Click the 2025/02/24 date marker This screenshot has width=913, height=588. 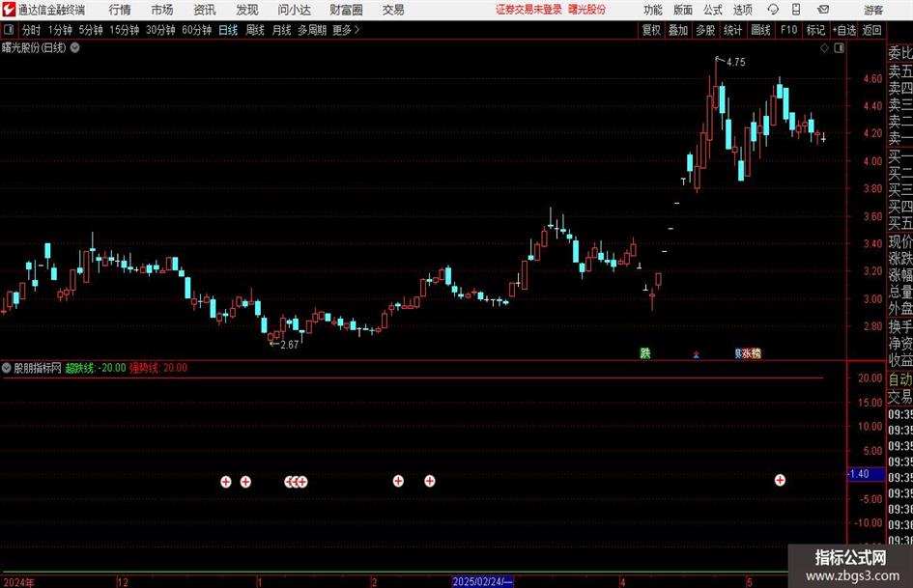(483, 582)
